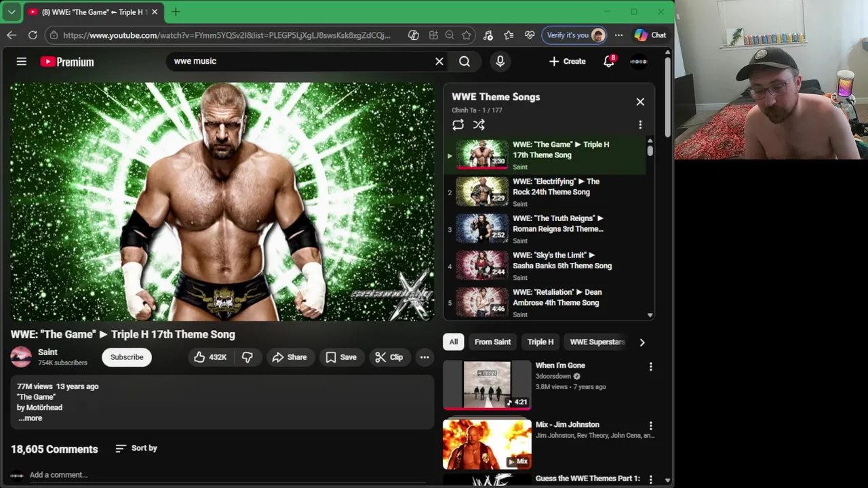Click the address bar URL
This screenshot has height=488, width=868.
click(226, 35)
